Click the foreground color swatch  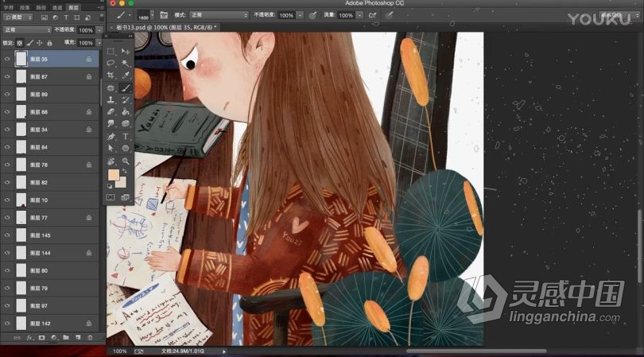click(x=114, y=175)
